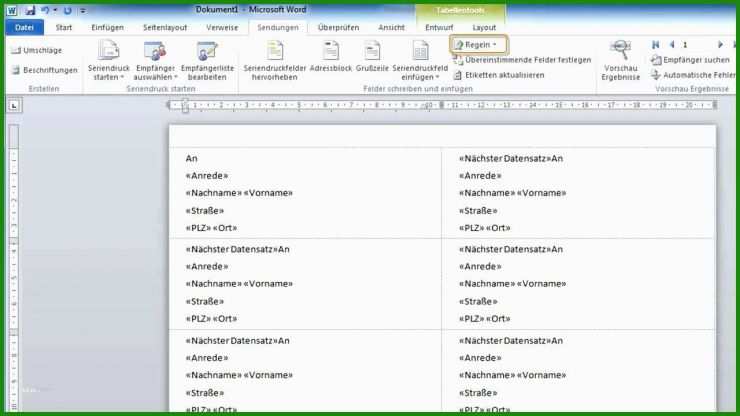Open Seriendruck starten menu

109,60
